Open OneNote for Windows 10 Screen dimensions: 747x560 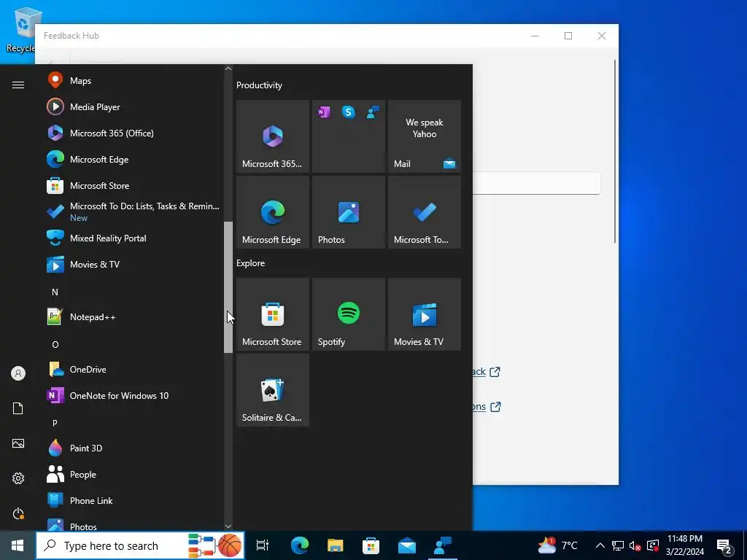132,395
